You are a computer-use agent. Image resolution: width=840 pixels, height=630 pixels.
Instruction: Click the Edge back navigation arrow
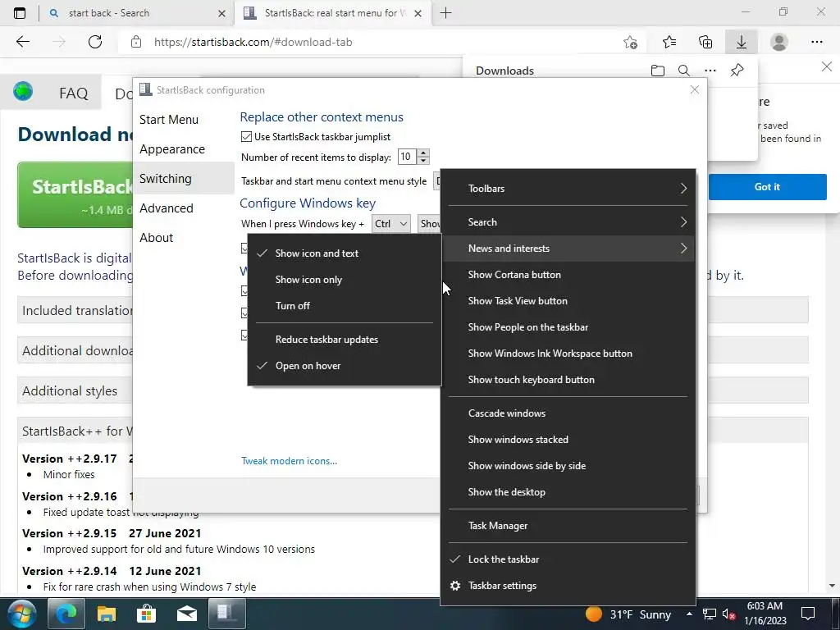click(x=23, y=42)
